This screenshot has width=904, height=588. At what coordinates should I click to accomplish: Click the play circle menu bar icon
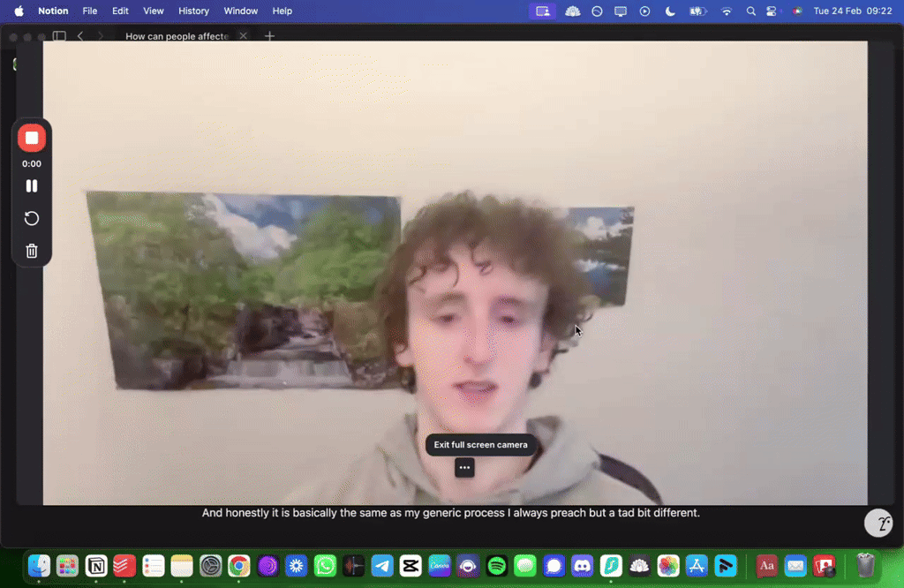(644, 11)
